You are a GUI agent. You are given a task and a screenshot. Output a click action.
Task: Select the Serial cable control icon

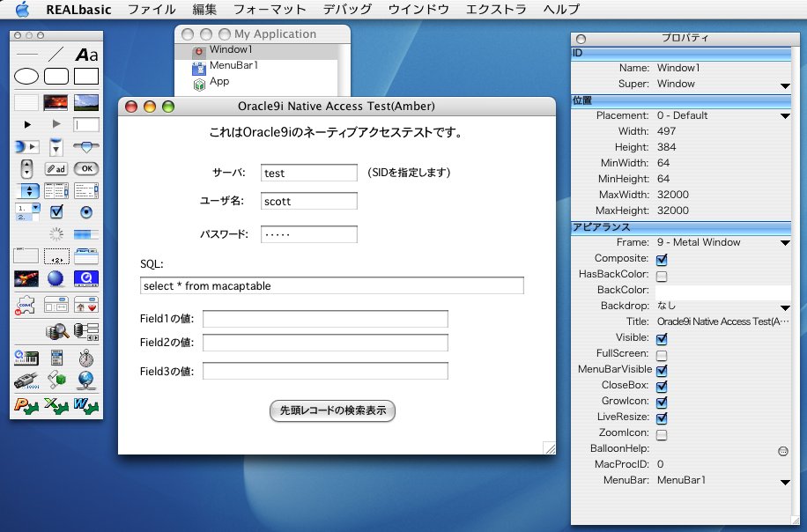tap(26, 381)
